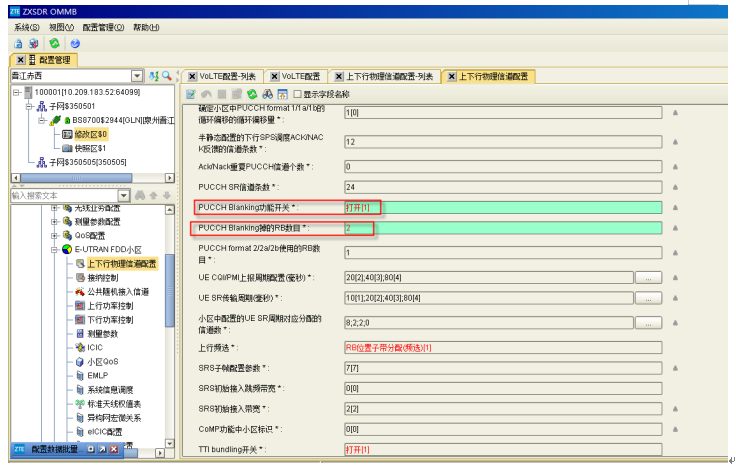Click the up arrow beside the PUCCH SR信道条数 field
Image resolution: width=736 pixels, height=466 pixels.
675,187
